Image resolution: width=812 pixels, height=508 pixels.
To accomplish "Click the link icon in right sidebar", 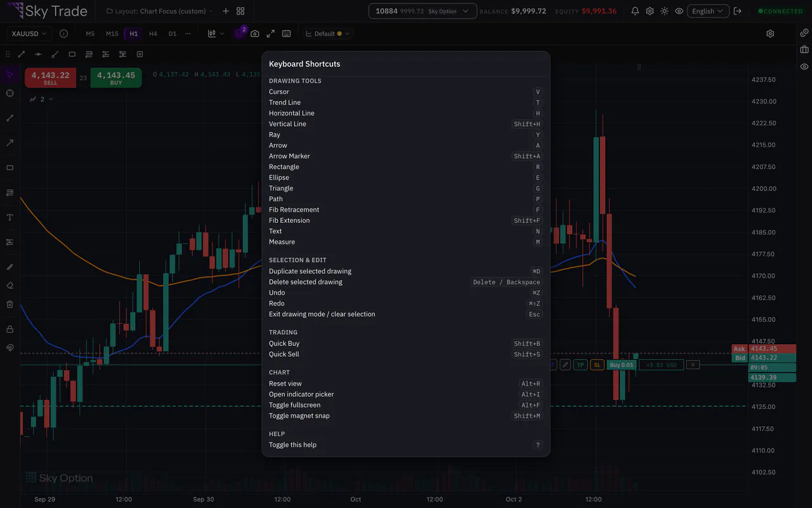I will tap(804, 32).
